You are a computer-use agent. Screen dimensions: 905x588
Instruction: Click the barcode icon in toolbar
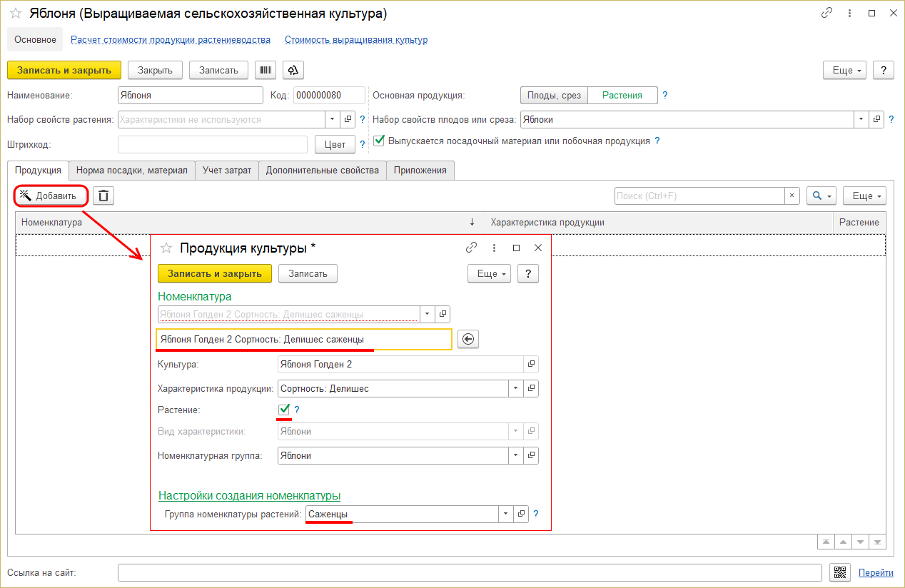point(266,70)
